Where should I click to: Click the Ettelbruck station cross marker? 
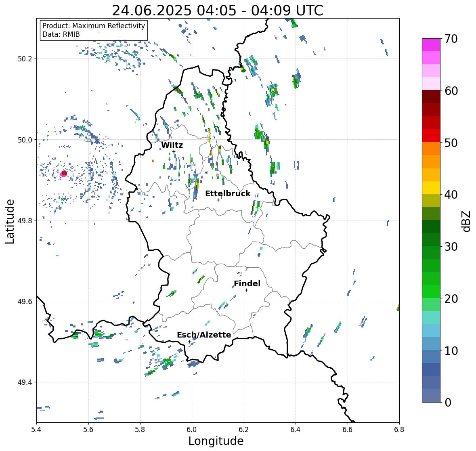tap(218, 200)
